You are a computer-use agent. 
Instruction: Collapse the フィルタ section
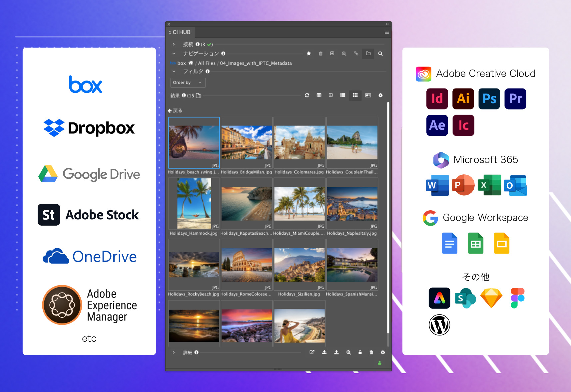(174, 71)
